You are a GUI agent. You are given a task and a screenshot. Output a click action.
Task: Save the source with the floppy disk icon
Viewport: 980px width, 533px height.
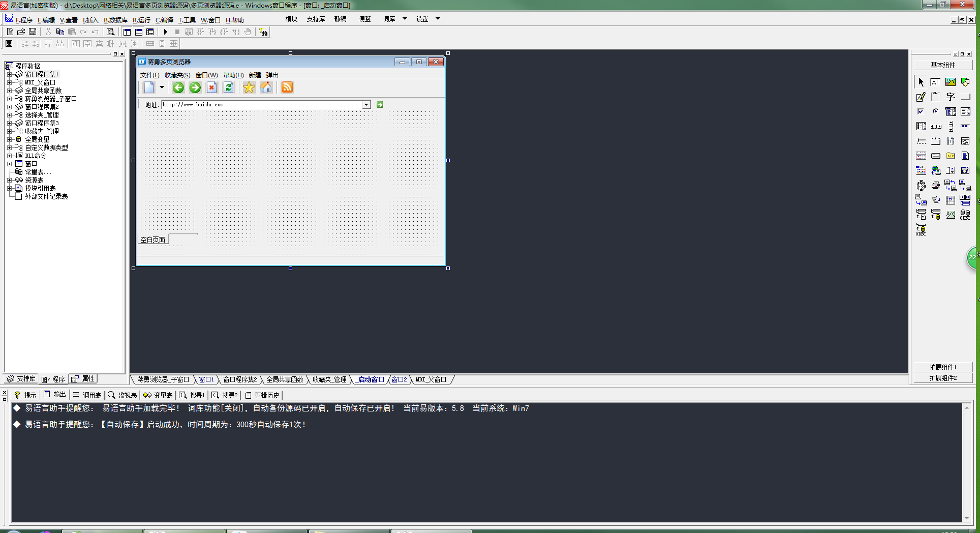(33, 32)
